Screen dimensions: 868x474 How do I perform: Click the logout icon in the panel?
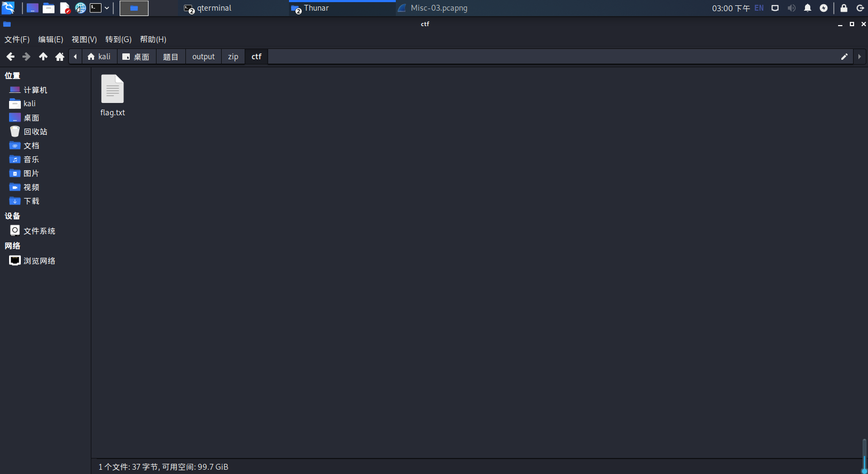pos(860,8)
